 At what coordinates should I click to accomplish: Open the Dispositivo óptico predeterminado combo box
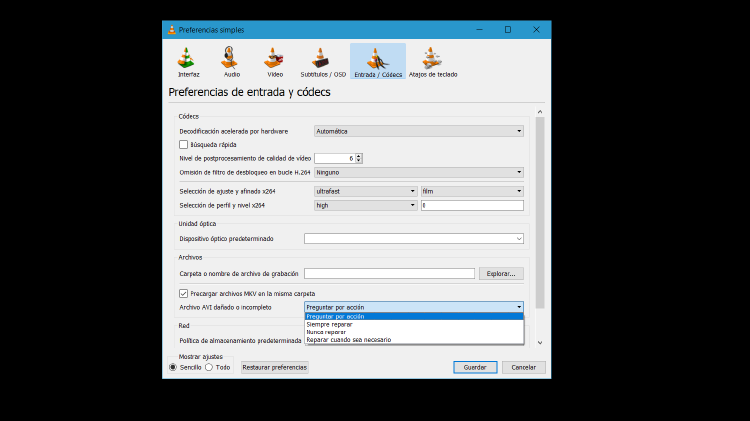point(413,239)
